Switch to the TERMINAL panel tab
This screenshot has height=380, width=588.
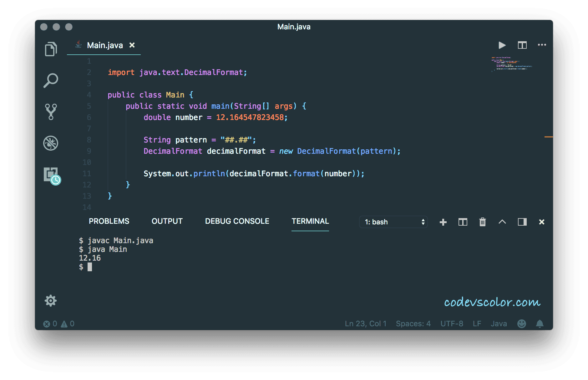coord(310,221)
